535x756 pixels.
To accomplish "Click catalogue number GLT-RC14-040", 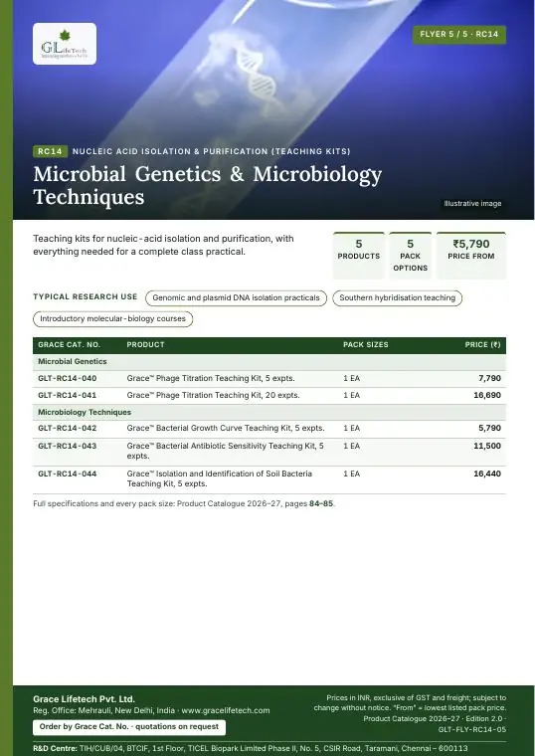I will point(67,378).
